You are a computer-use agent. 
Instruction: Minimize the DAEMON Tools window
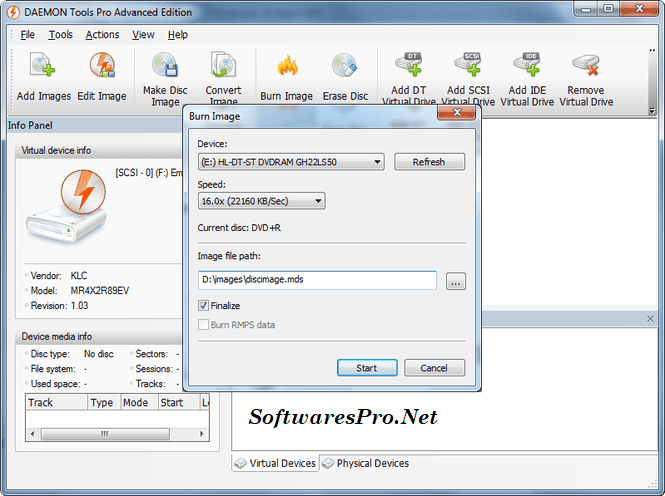[586, 9]
